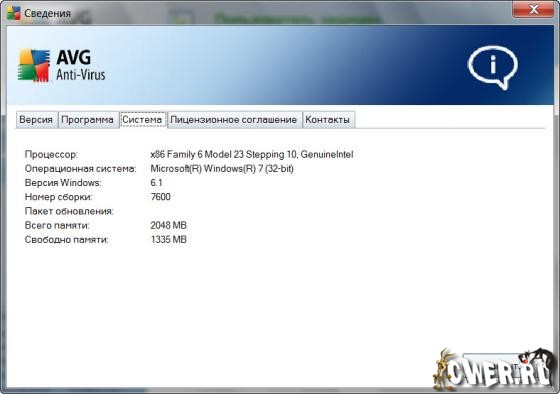The height and width of the screenshot is (394, 560).
Task: Click the Сведения title bar text
Action: [x=48, y=13]
